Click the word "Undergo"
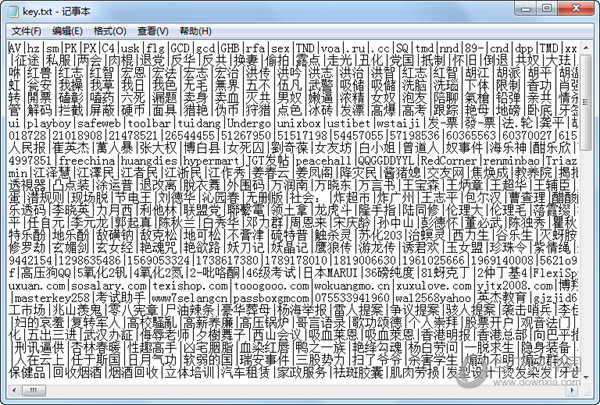Image resolution: width=600 pixels, height=405 pixels. [249, 123]
